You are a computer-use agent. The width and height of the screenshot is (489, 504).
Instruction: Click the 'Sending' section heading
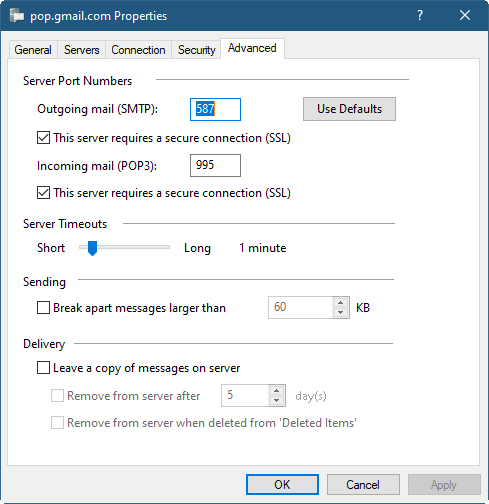(44, 283)
